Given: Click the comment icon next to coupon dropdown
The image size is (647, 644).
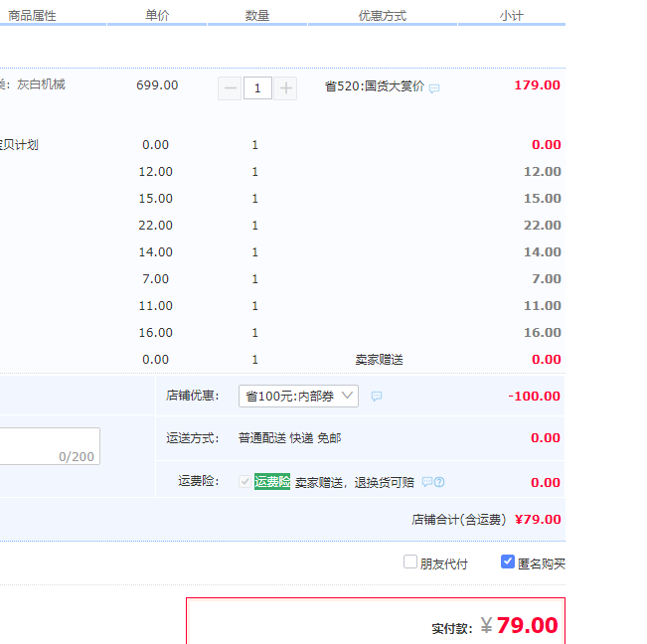Looking at the screenshot, I should (x=377, y=397).
